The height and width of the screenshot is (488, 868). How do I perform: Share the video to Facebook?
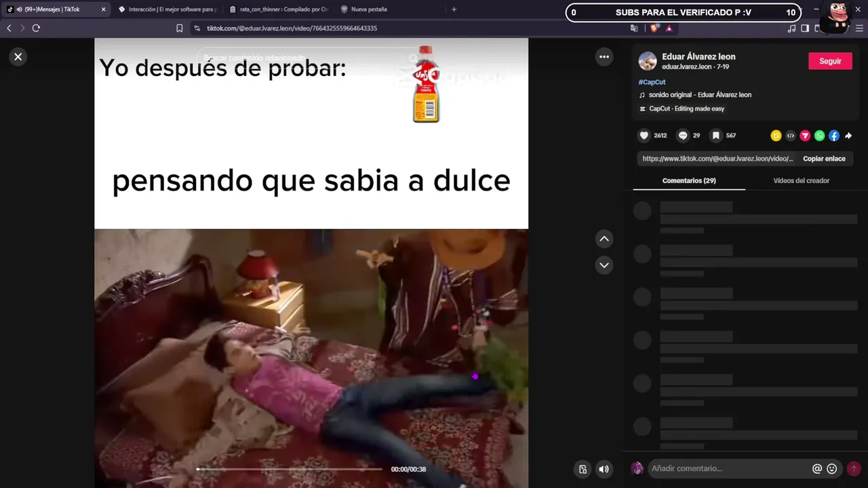834,136
